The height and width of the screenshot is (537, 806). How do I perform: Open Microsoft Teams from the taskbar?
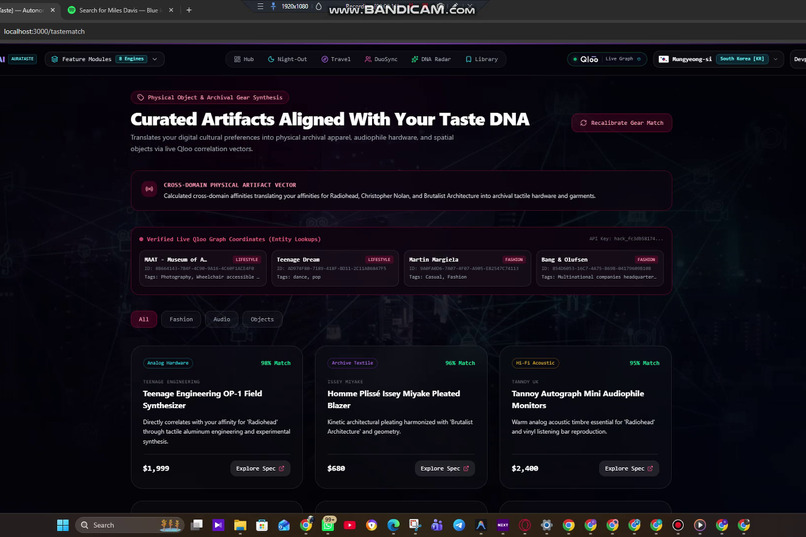(x=437, y=525)
